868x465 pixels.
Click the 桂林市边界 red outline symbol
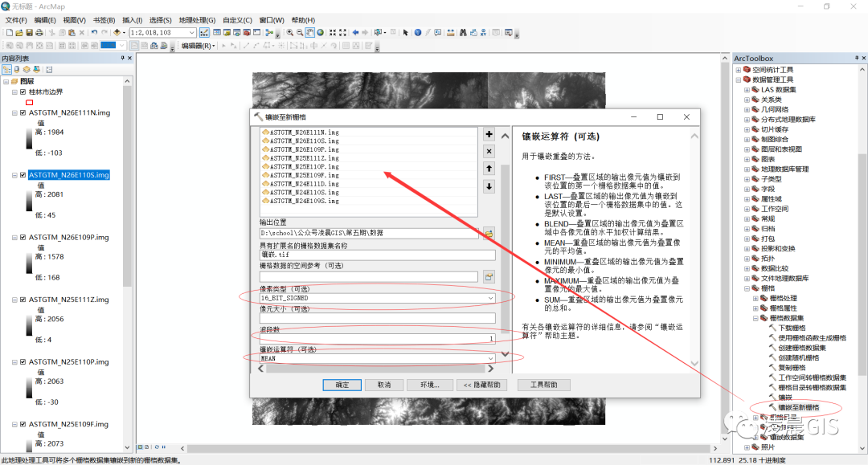(x=30, y=102)
